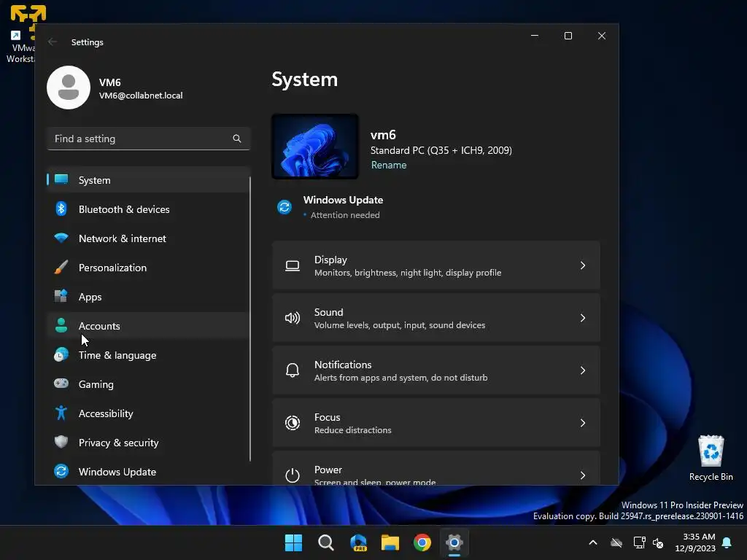Screen dimensions: 747x560
Task: Click the VM6 user avatar picture
Action: pos(69,87)
